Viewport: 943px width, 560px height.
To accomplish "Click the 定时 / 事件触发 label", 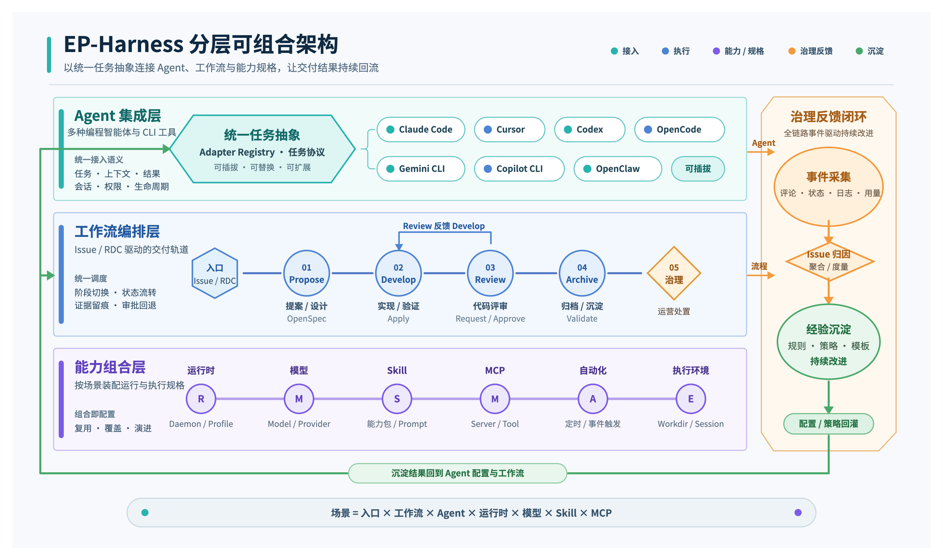I will [593, 424].
